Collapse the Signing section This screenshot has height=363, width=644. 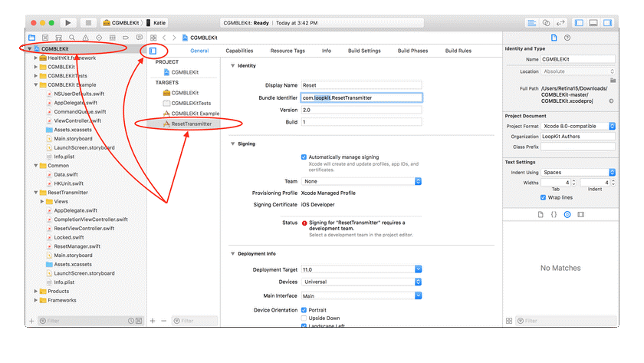click(x=233, y=144)
